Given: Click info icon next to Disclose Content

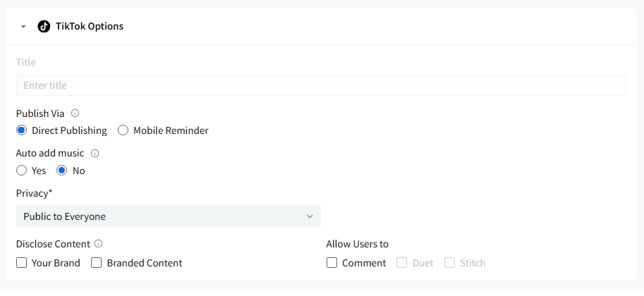Looking at the screenshot, I should tap(98, 244).
